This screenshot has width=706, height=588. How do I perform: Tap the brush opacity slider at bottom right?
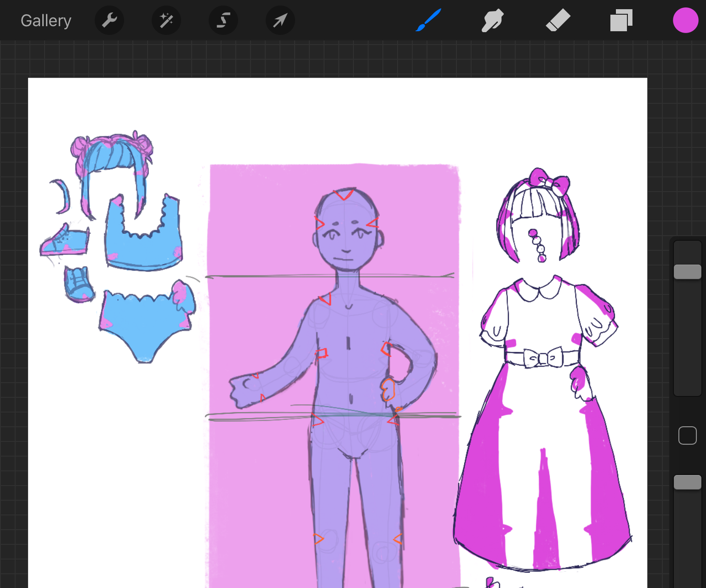coord(687,482)
